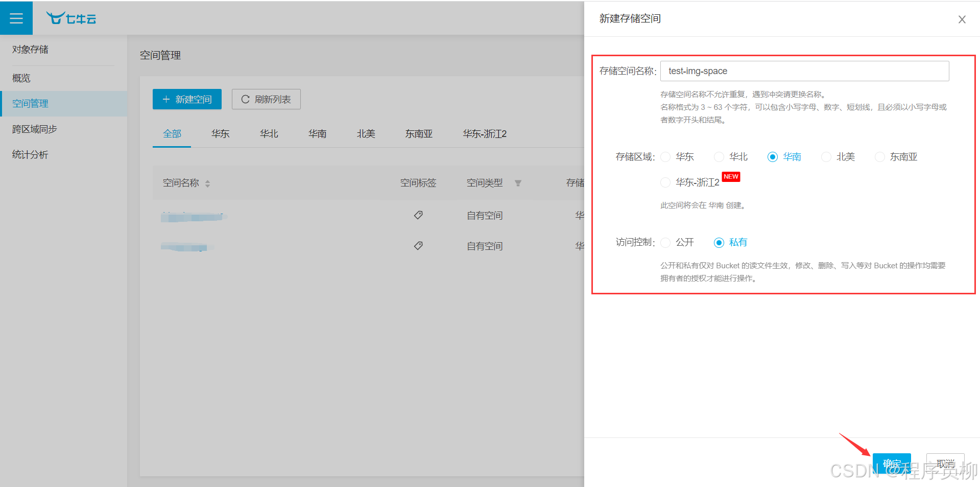Switch to 全部 region tab

(x=172, y=134)
